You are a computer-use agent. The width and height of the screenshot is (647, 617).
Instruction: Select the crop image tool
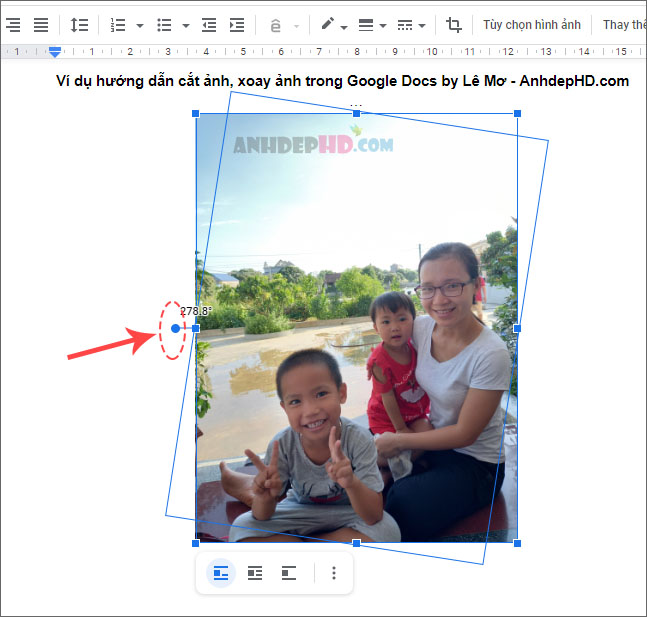click(x=454, y=25)
